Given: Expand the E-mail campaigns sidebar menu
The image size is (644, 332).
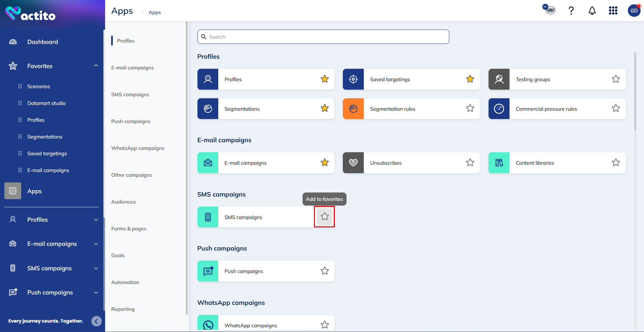Looking at the screenshot, I should pos(96,244).
